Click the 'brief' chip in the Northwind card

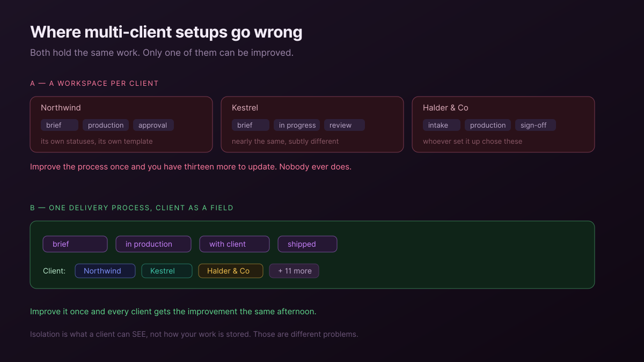(60, 125)
